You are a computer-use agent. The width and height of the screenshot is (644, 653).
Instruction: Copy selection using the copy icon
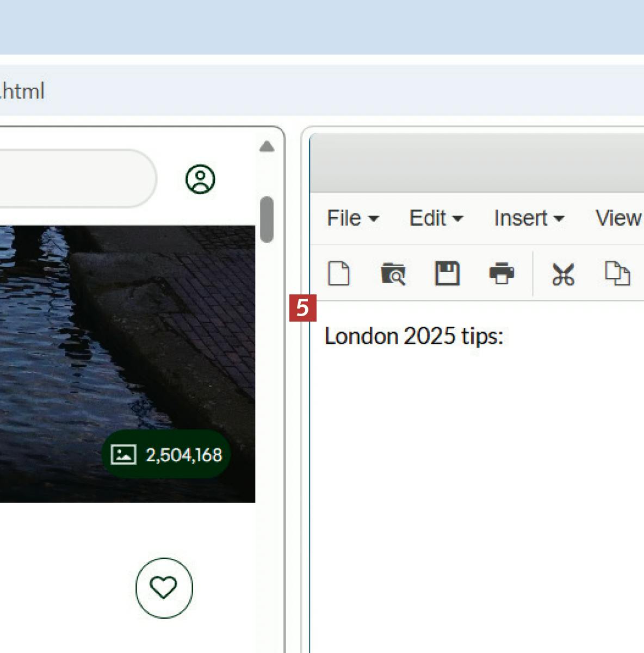[617, 273]
